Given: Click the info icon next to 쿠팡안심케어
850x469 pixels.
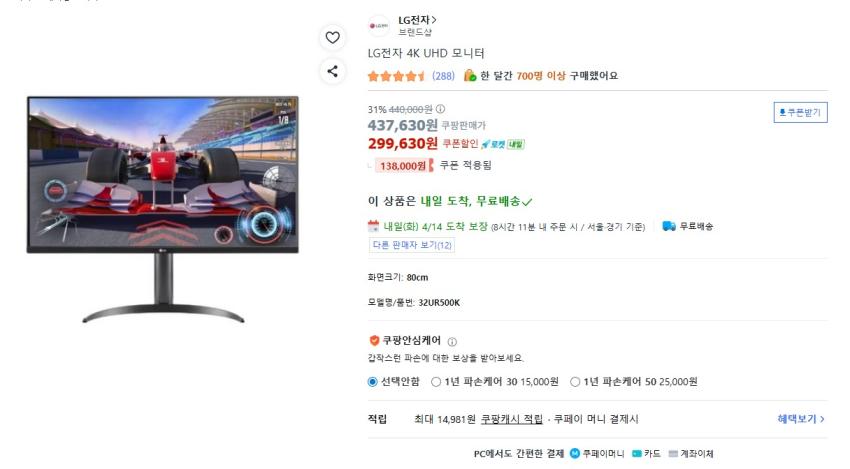Looking at the screenshot, I should 452,342.
